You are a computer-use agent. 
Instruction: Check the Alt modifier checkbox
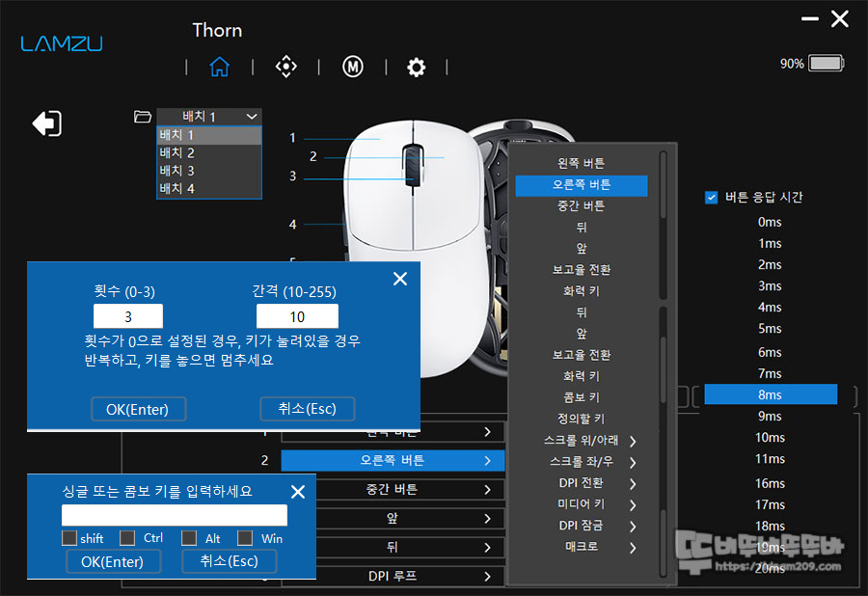click(189, 538)
